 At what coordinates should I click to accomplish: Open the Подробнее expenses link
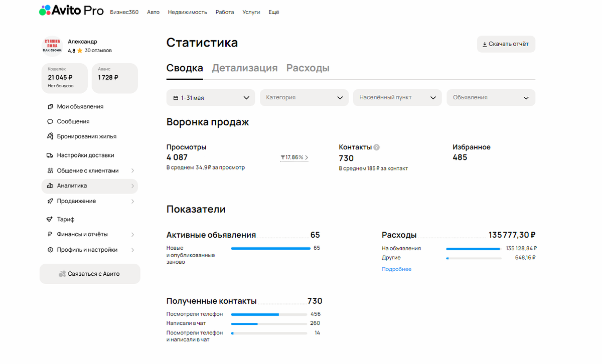[396, 269]
